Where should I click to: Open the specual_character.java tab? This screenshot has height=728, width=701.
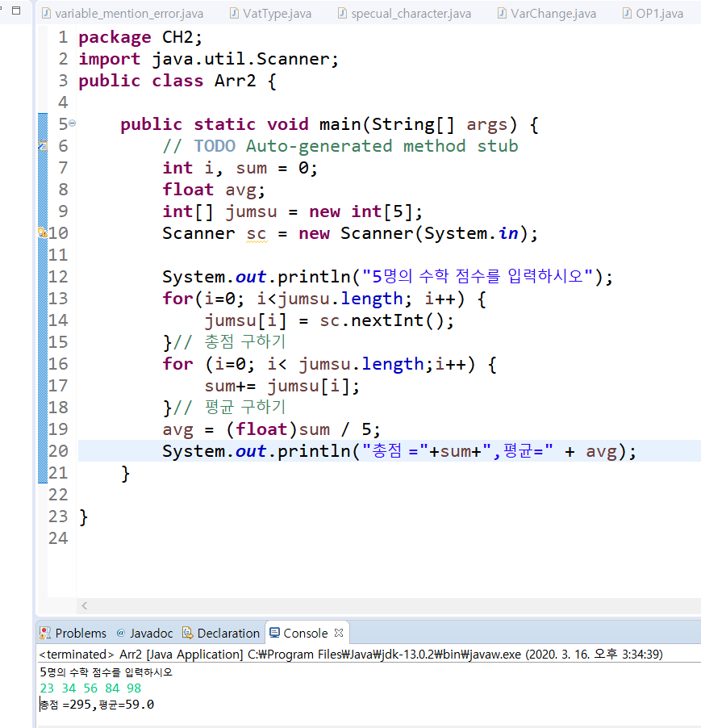(x=405, y=14)
